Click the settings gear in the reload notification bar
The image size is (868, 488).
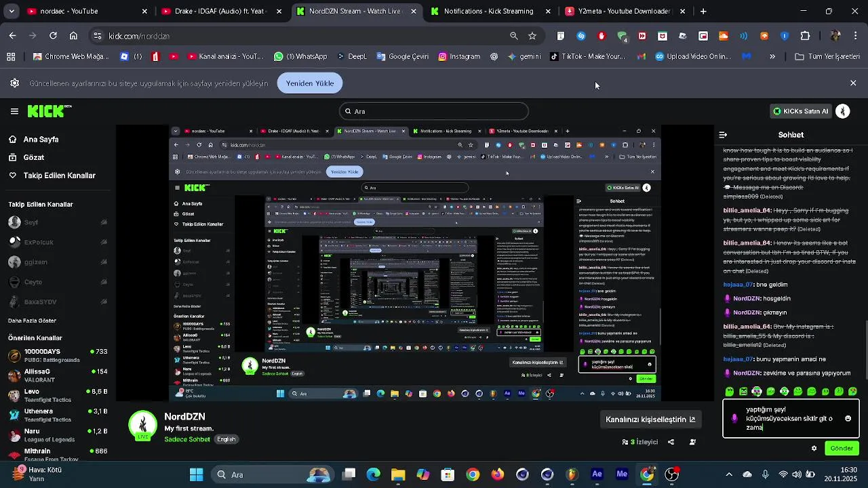click(x=14, y=83)
